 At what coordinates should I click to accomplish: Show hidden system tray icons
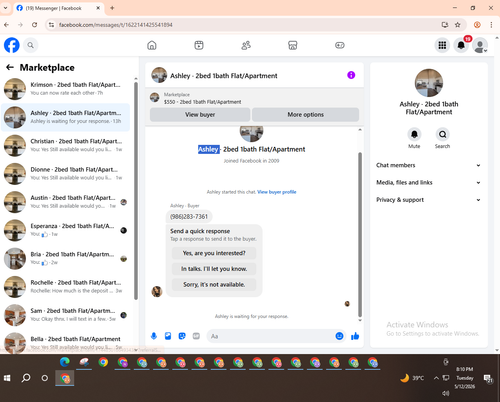click(x=436, y=378)
